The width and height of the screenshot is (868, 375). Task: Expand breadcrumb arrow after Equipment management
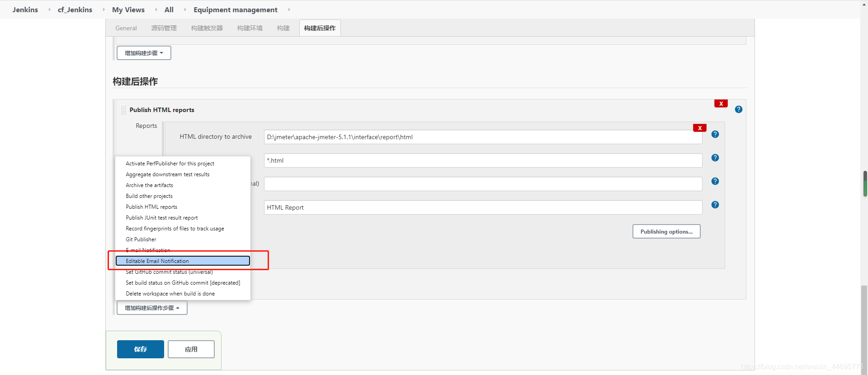tap(289, 9)
